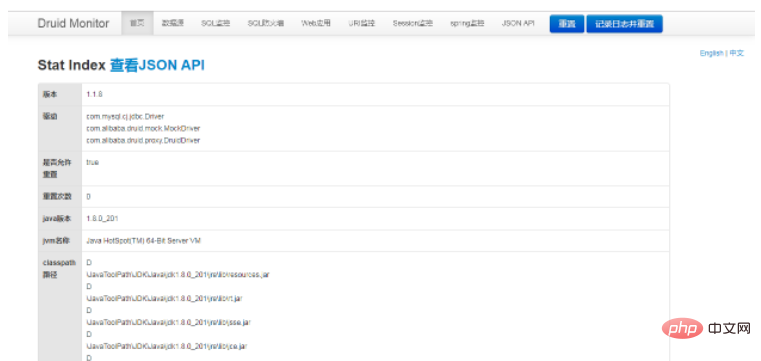Select com.mysql.cj.jdbc.Driver text
This screenshot has height=361, width=761.
[125, 117]
